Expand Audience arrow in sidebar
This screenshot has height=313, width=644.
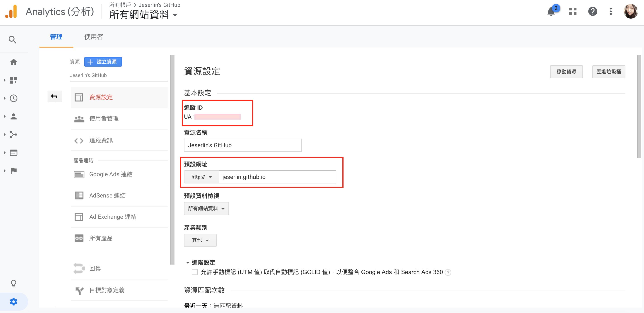pyautogui.click(x=5, y=116)
